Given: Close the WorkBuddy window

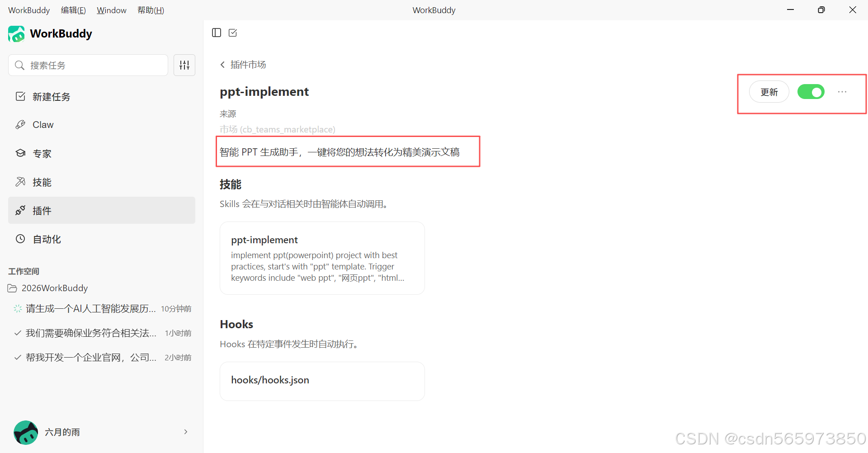Looking at the screenshot, I should point(853,10).
